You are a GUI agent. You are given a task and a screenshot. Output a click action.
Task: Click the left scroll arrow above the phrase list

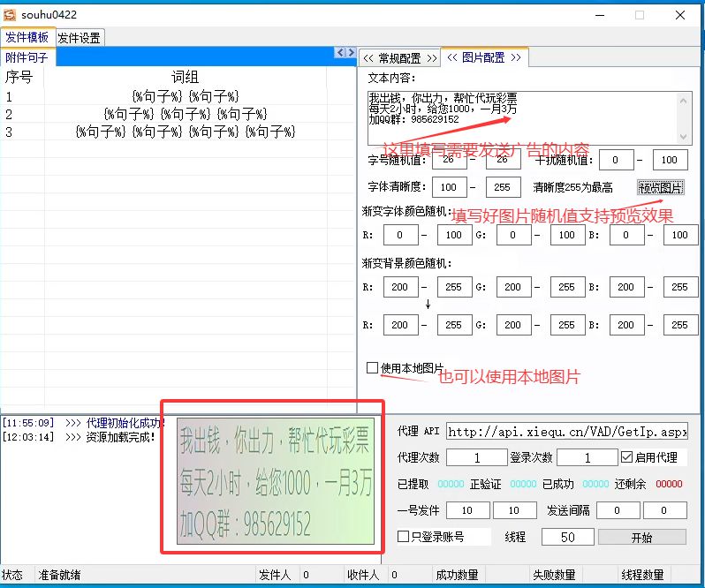coord(340,54)
